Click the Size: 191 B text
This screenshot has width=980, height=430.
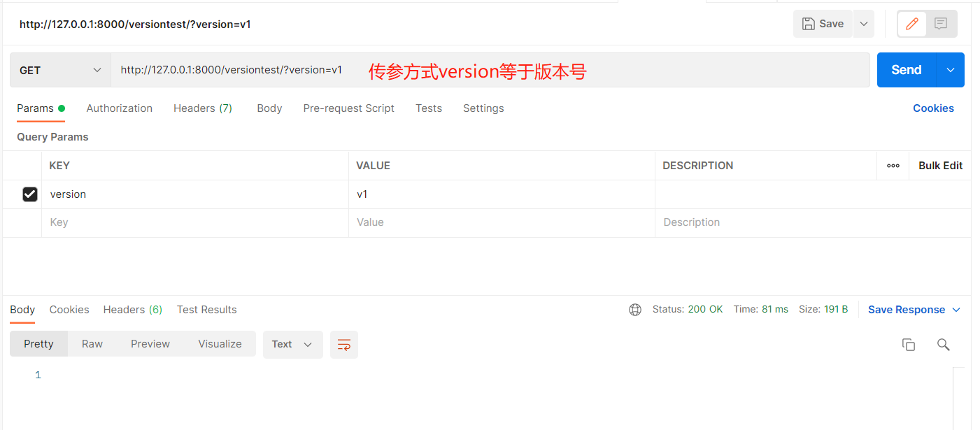(x=823, y=309)
